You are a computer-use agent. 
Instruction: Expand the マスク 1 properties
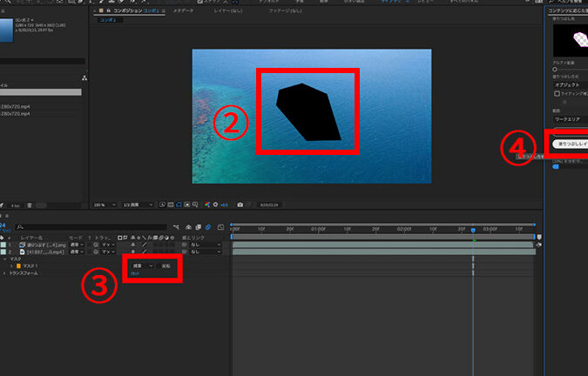pyautogui.click(x=11, y=265)
